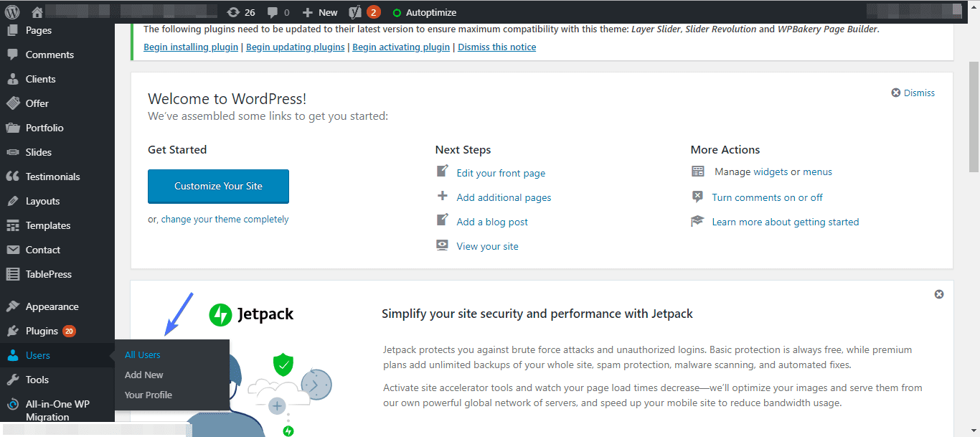Choose Add New in Users submenu
The width and height of the screenshot is (980, 437).
coord(144,375)
